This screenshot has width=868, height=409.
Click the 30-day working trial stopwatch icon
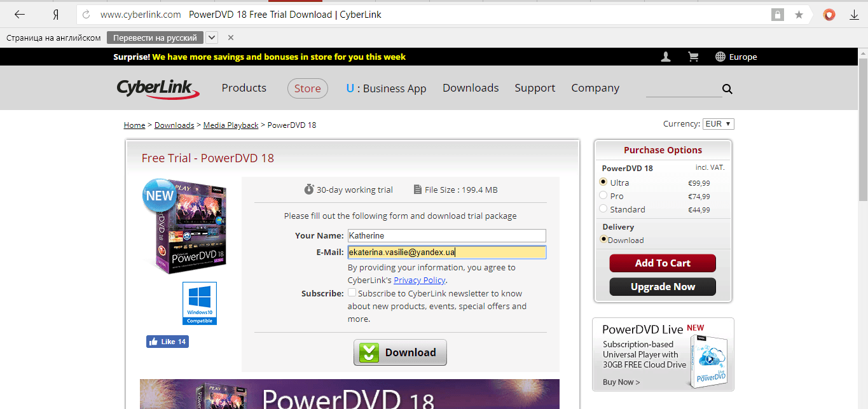[x=309, y=190]
